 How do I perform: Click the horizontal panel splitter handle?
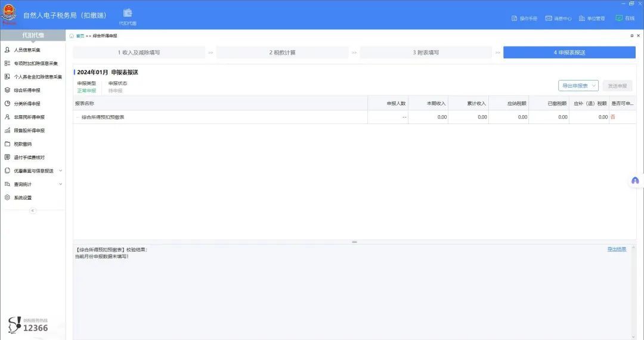(x=354, y=242)
